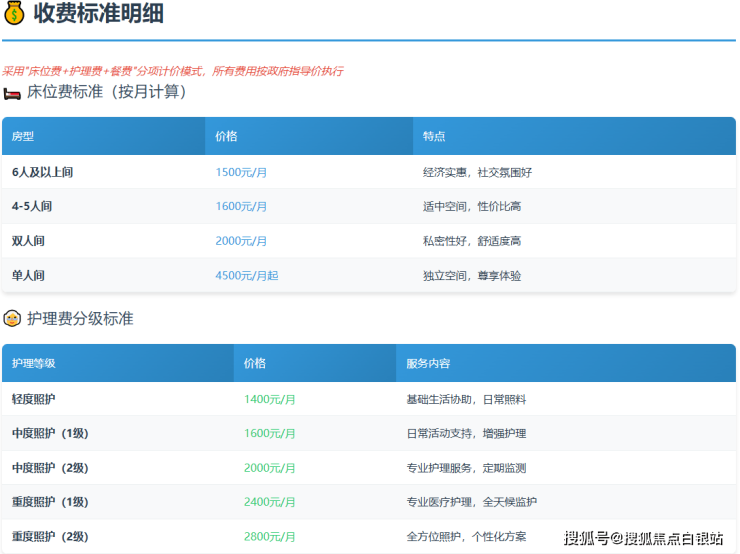Click the red italic pricing mode note
The image size is (740, 554).
click(172, 71)
